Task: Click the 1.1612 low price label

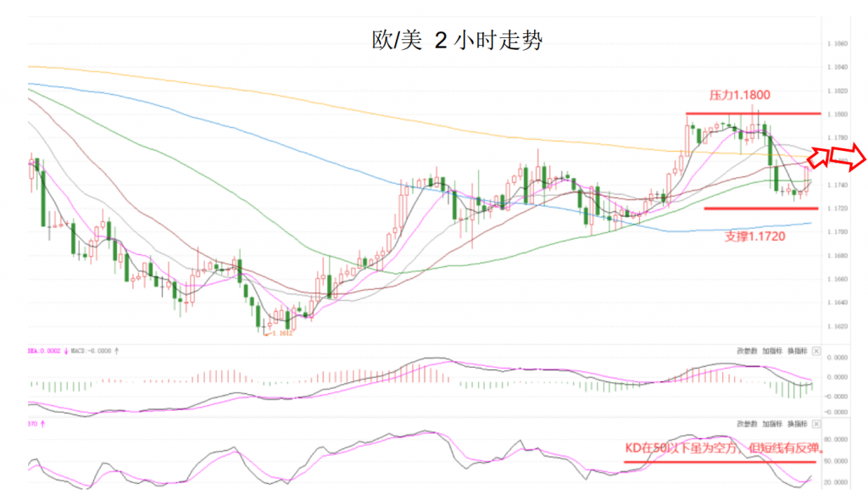Action: coord(281,333)
